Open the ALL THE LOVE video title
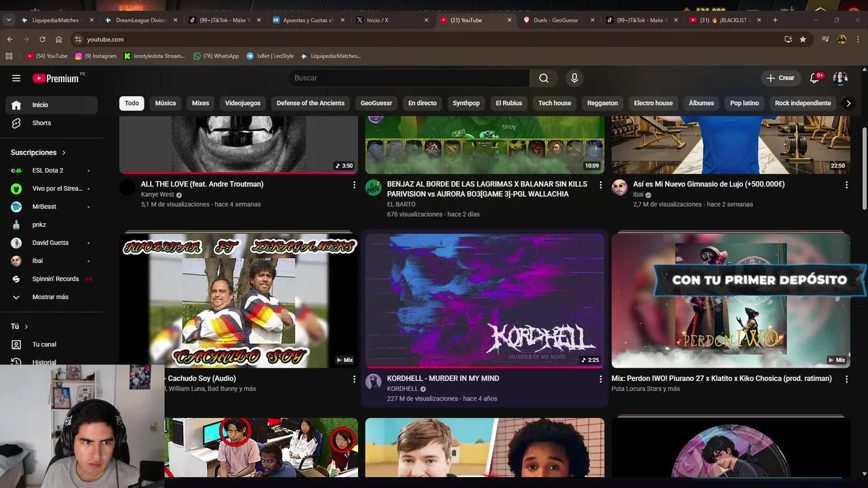The image size is (868, 488). tap(202, 184)
